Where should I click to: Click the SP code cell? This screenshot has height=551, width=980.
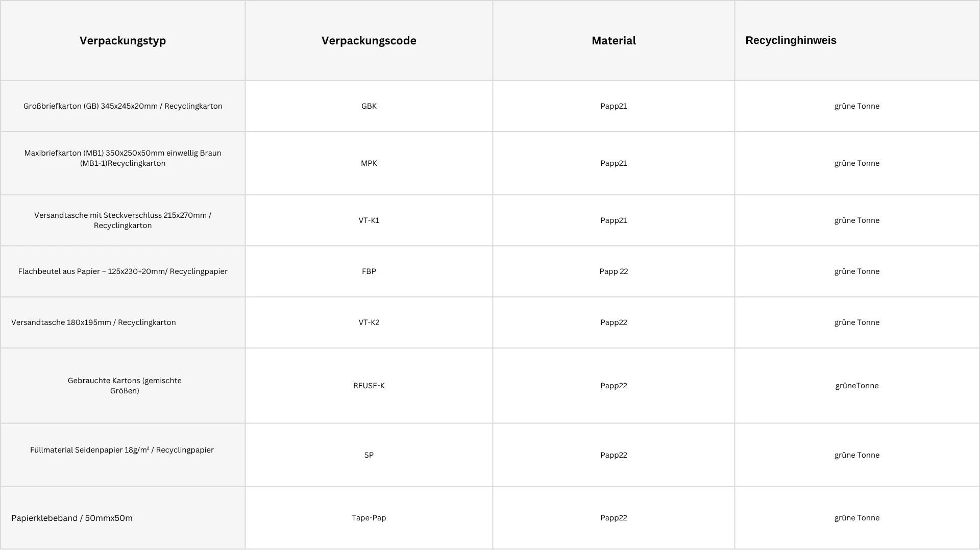tap(369, 455)
